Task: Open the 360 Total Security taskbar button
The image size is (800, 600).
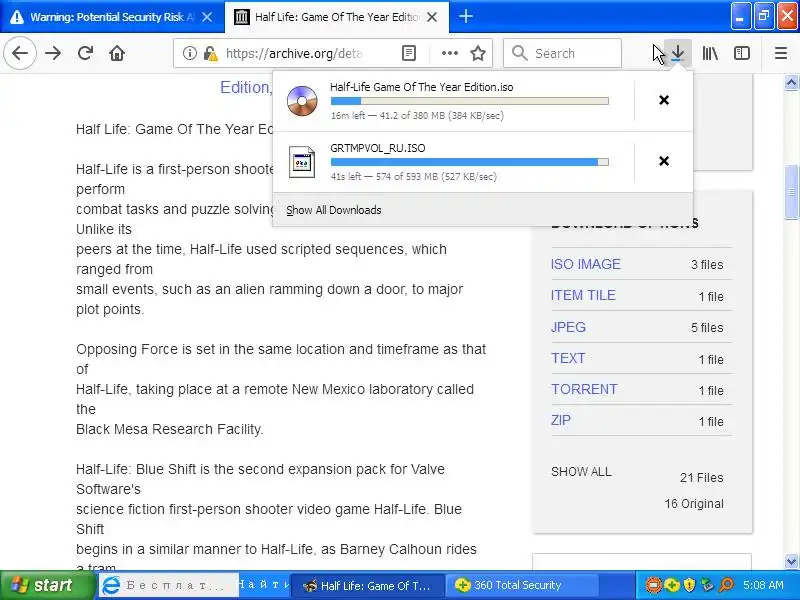Action: coord(520,585)
